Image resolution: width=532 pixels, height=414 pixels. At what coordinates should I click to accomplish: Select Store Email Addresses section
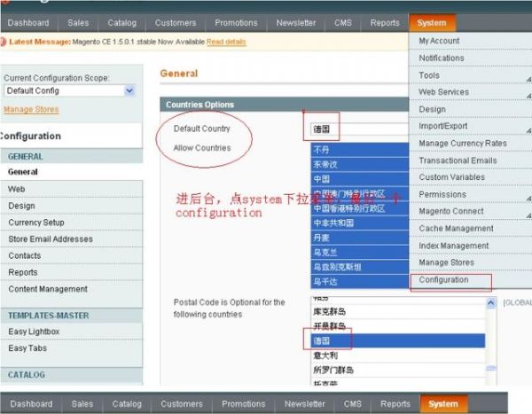51,239
